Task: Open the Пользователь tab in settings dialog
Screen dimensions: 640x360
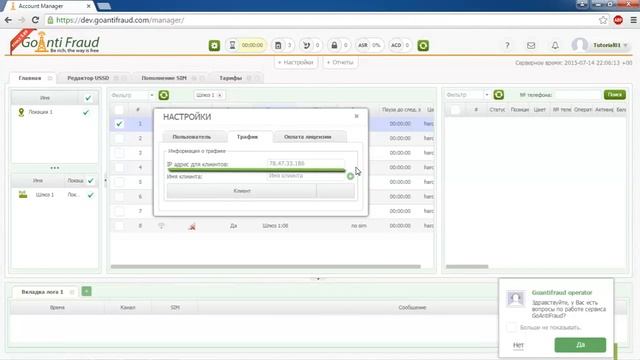Action: click(192, 137)
